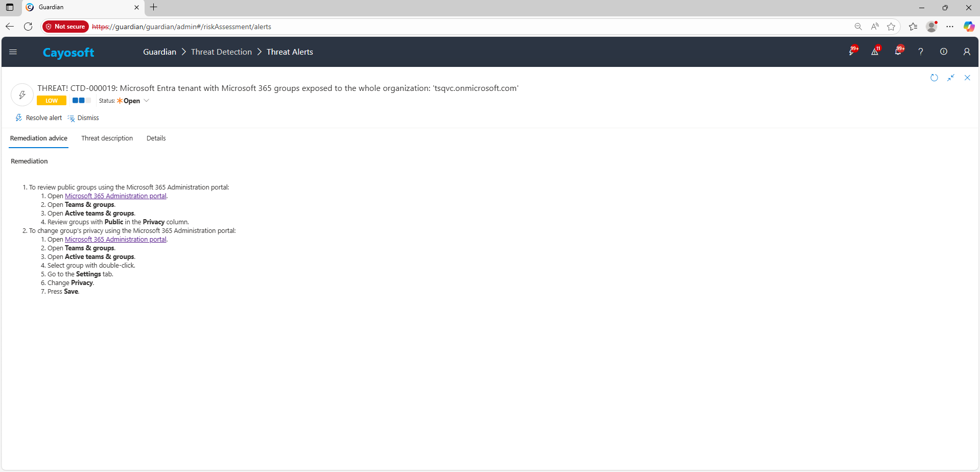Open the user account profile icon

(x=967, y=52)
